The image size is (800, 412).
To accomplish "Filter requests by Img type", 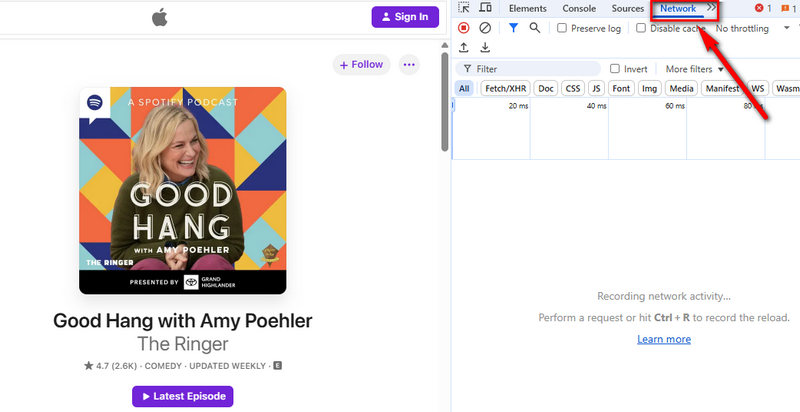I will (649, 88).
